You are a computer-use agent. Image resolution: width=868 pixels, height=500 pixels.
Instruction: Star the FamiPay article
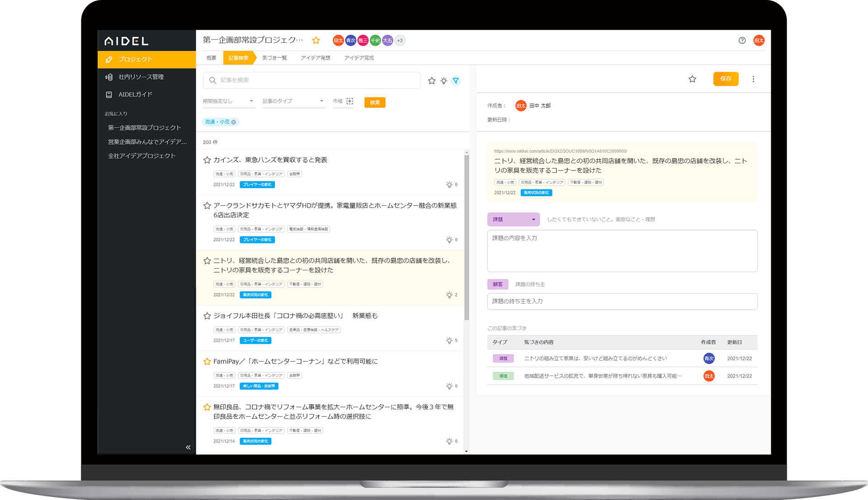[207, 361]
